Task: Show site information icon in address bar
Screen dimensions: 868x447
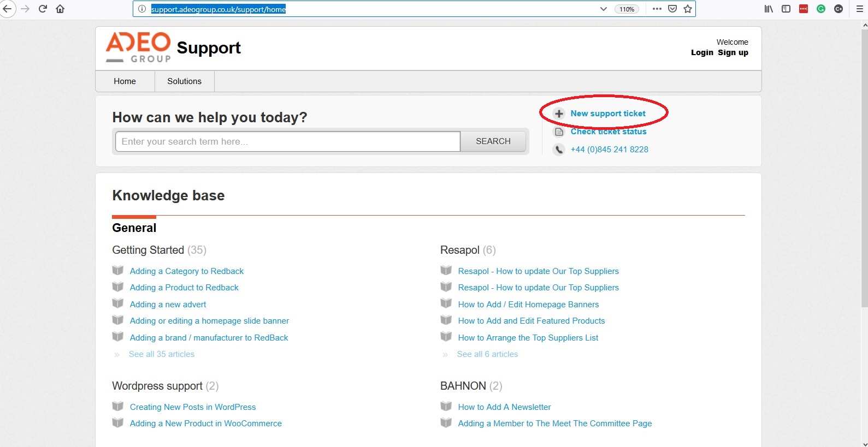Action: click(x=141, y=9)
